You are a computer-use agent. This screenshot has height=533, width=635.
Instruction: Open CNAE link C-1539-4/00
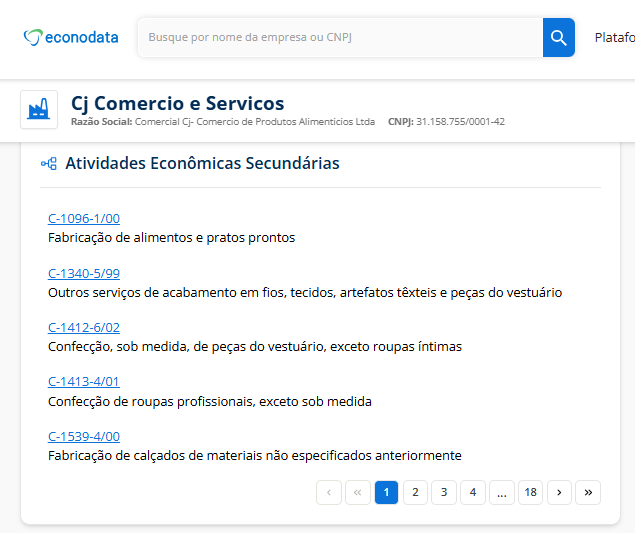click(x=84, y=437)
